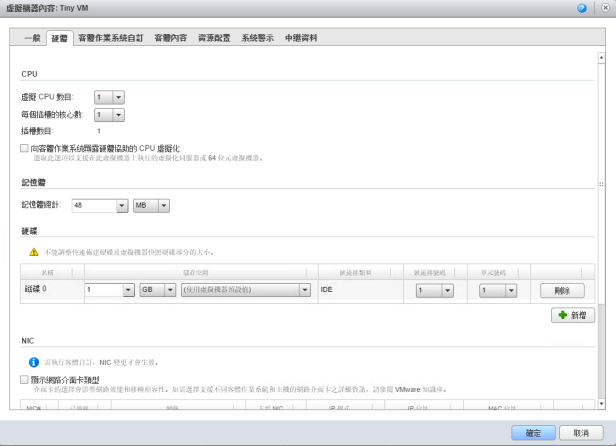Viewport: 616px width, 446px height.
Task: Open the disk 0 size dropdown arrow
Action: point(128,290)
